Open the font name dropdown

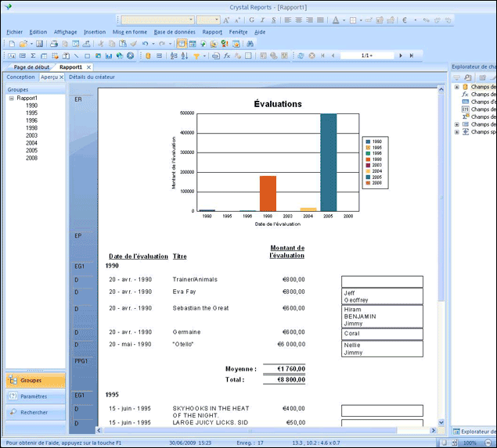click(x=190, y=20)
